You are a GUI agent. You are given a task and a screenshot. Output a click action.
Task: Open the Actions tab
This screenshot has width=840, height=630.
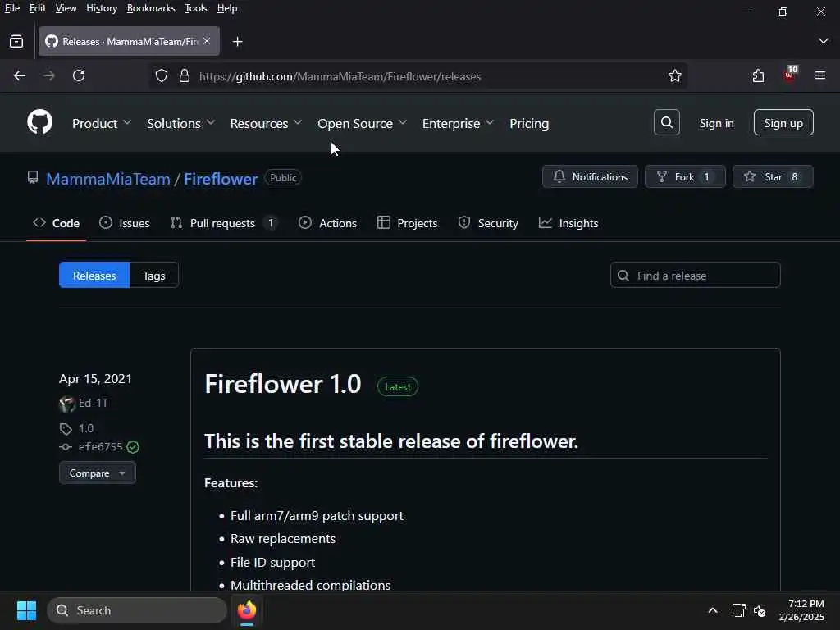(327, 223)
